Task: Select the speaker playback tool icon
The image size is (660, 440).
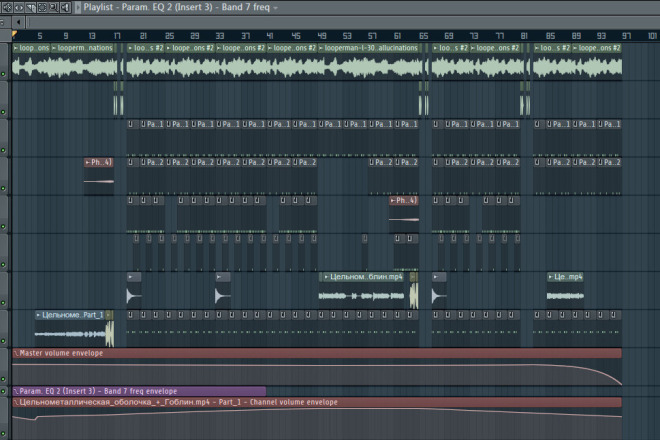Action: 65,7
